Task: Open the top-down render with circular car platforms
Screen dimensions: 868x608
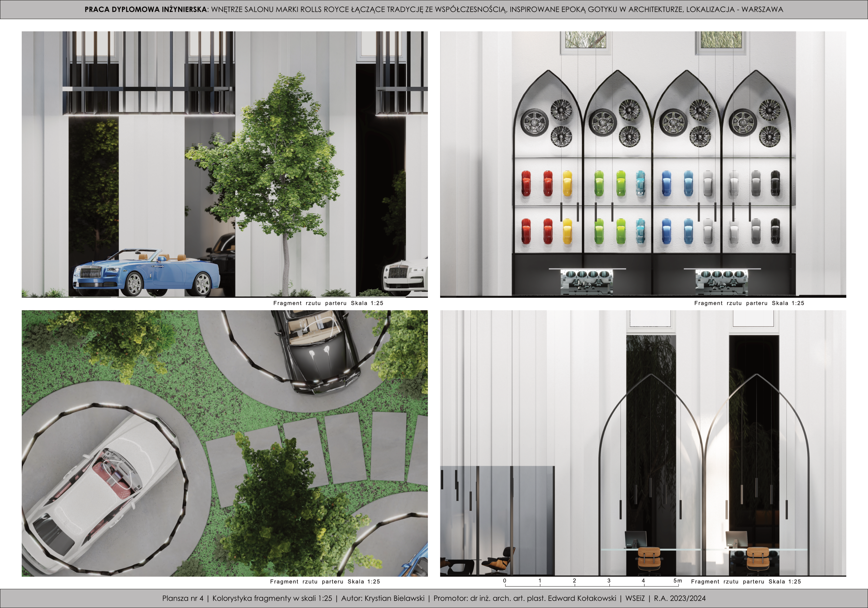Action: coord(225,444)
